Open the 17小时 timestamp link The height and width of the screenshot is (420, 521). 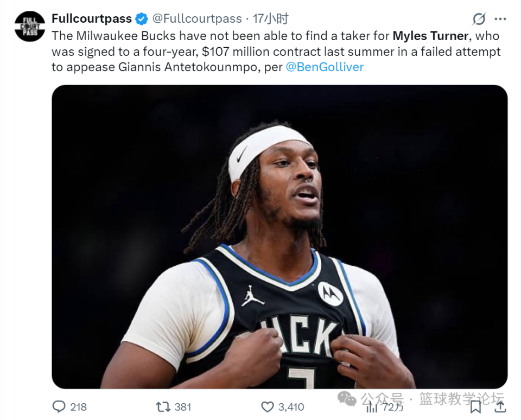tap(270, 18)
